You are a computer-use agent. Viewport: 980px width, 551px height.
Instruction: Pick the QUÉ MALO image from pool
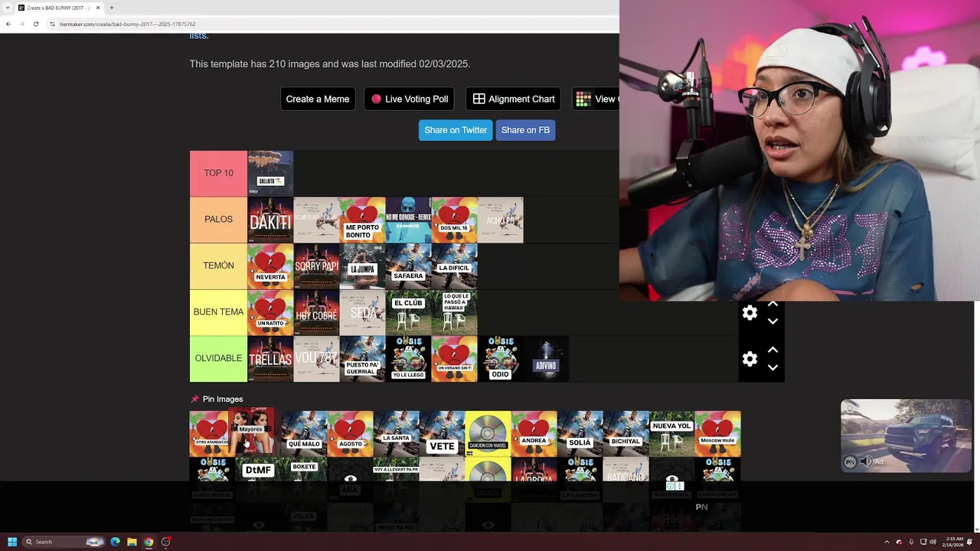coord(304,434)
